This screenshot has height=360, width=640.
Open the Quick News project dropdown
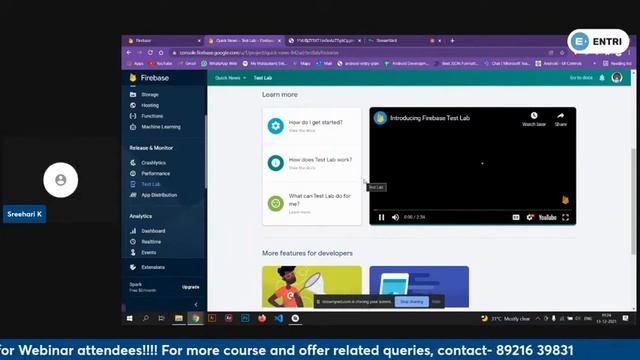[x=231, y=78]
